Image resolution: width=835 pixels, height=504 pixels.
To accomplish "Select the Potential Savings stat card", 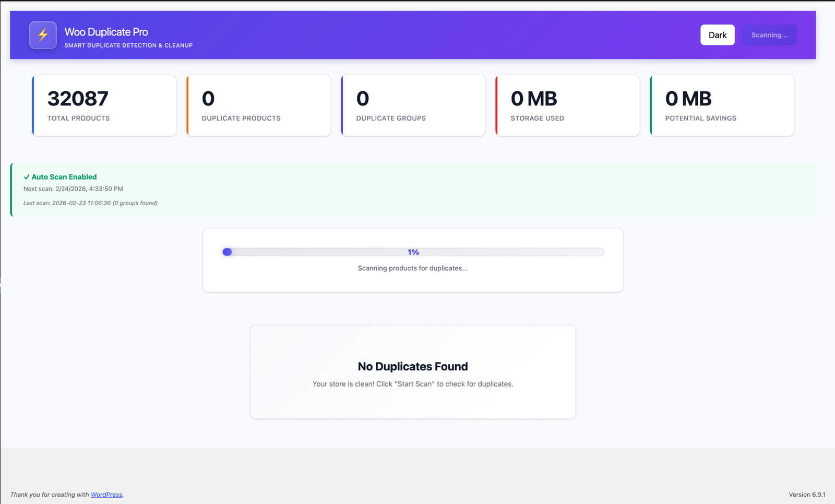I will [x=722, y=105].
